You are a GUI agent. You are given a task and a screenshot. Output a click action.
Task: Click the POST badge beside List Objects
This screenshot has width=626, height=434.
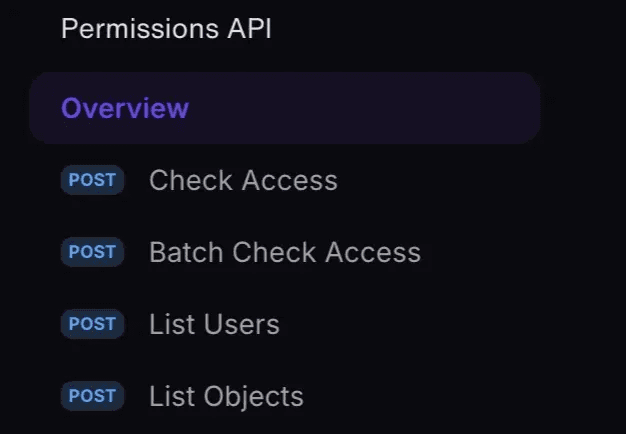coord(92,396)
